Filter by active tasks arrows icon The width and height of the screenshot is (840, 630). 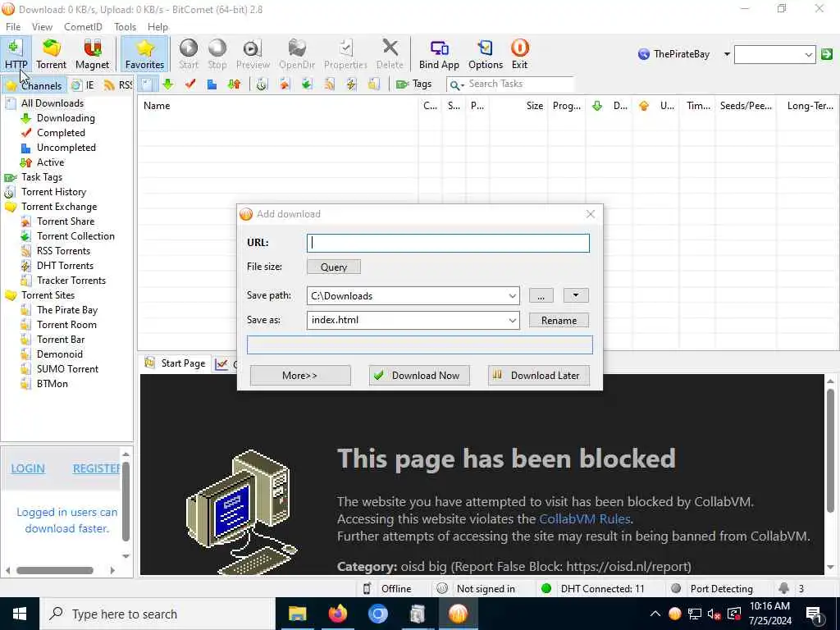234,84
